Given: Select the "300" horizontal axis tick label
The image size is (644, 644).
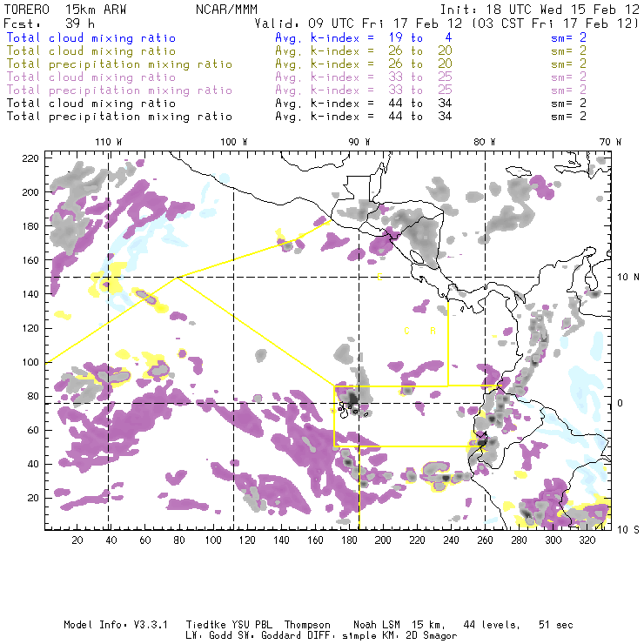Looking at the screenshot, I should pyautogui.click(x=553, y=540).
